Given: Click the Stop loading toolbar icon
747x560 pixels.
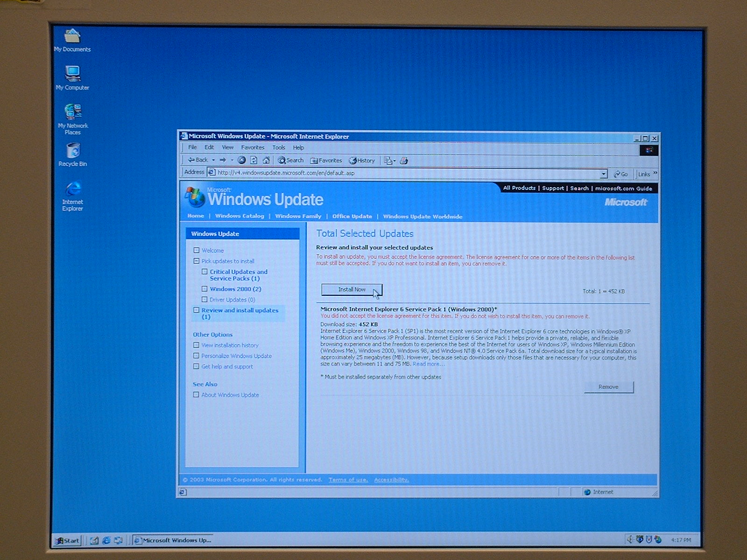Looking at the screenshot, I should tap(241, 160).
